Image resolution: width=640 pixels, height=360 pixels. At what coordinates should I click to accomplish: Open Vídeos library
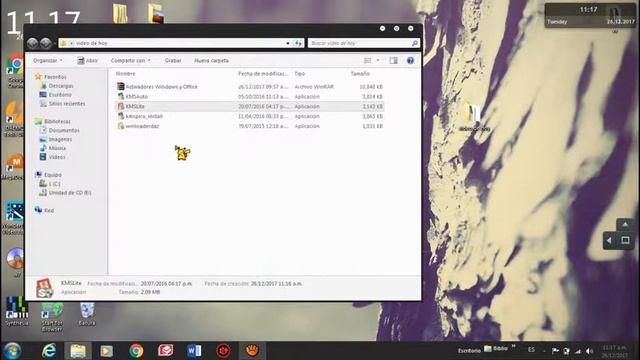click(53, 157)
